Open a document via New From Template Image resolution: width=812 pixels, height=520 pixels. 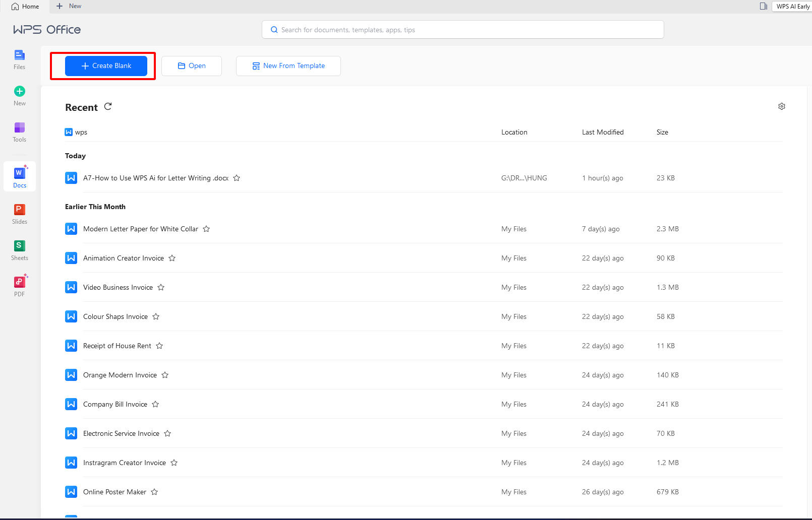(288, 66)
